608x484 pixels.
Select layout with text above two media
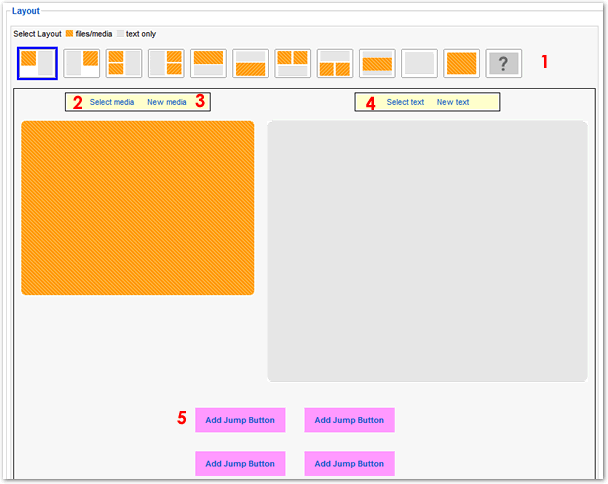pyautogui.click(x=335, y=63)
